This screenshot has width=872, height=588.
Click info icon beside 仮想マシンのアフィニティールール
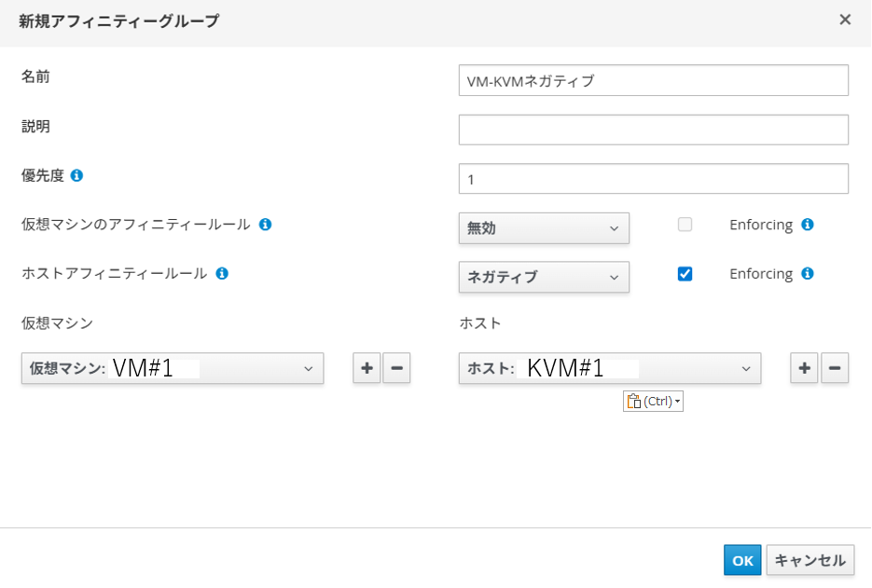click(x=265, y=225)
